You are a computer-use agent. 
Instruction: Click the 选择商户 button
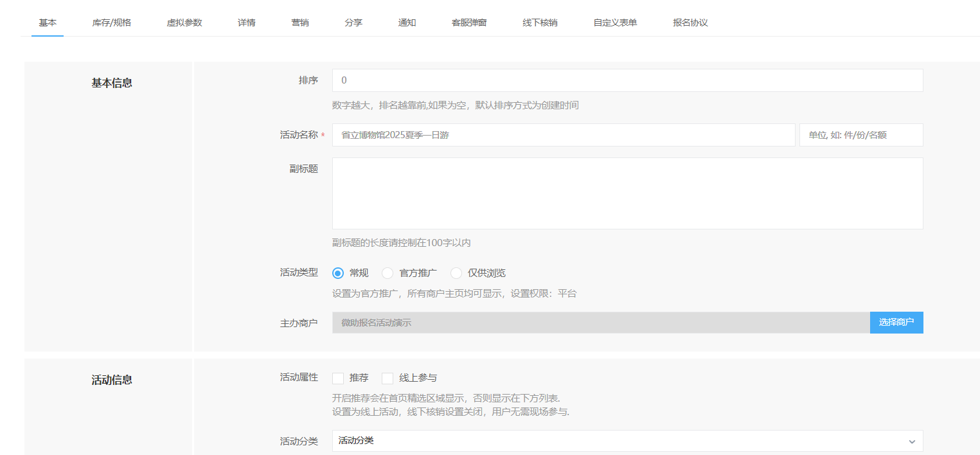[x=896, y=322]
